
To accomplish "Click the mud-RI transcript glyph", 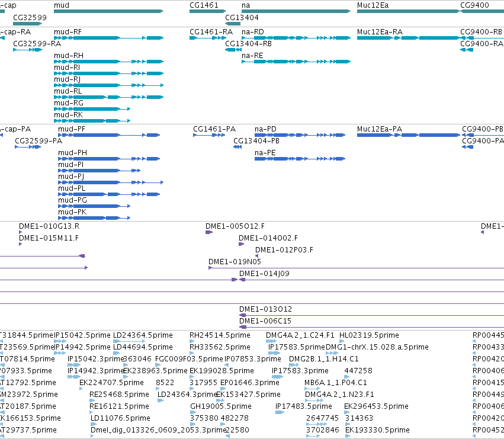I will (108, 73).
